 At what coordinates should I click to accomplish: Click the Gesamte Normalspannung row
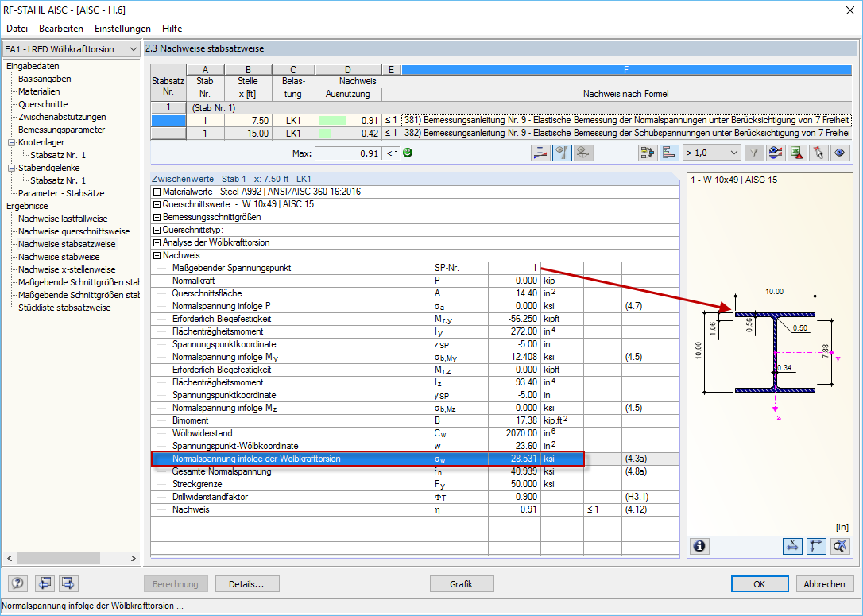[415, 472]
